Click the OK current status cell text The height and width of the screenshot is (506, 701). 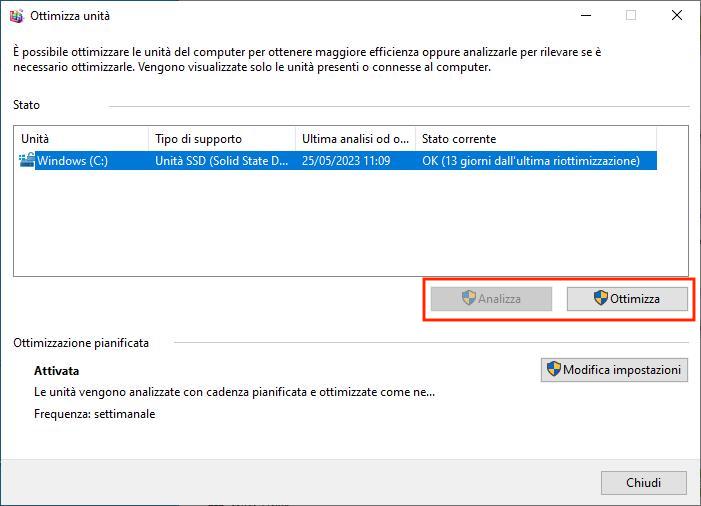click(530, 160)
